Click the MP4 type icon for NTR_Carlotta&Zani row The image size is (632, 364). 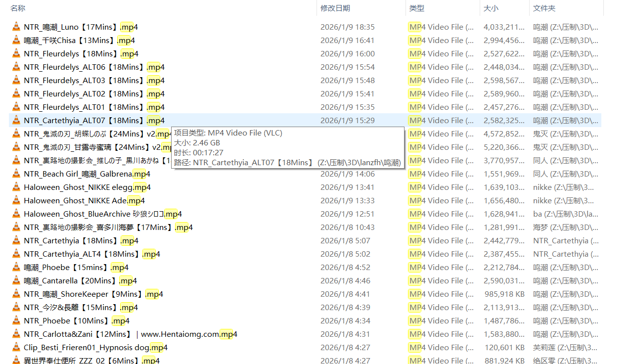pyautogui.click(x=414, y=334)
